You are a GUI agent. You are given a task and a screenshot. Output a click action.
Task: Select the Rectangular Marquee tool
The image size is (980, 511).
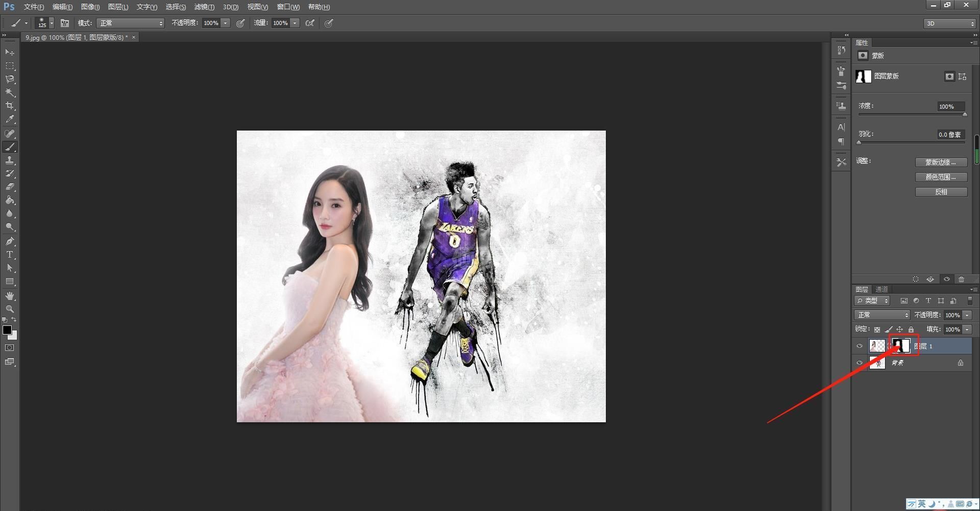tap(10, 66)
